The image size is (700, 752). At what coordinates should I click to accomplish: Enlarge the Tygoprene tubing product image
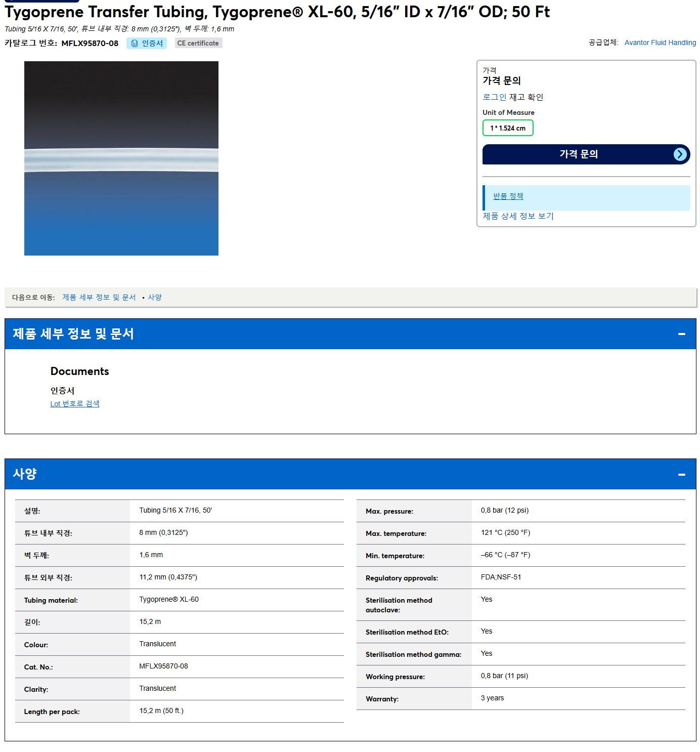tap(121, 158)
